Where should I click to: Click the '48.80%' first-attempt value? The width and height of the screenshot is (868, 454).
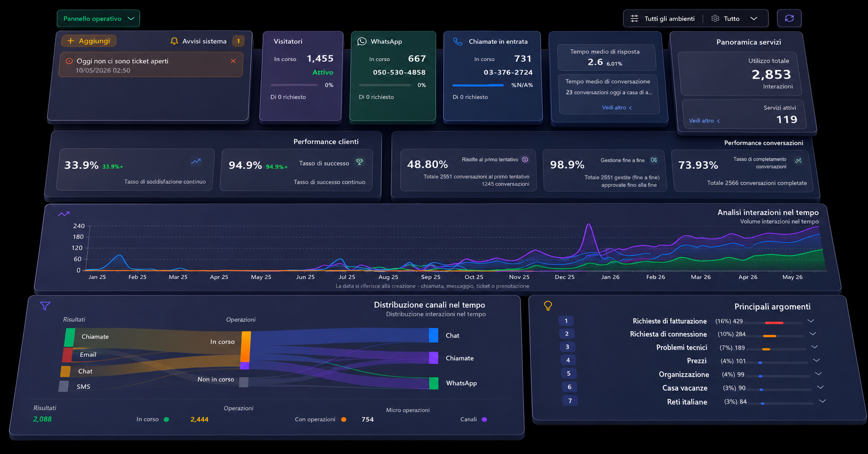point(427,164)
